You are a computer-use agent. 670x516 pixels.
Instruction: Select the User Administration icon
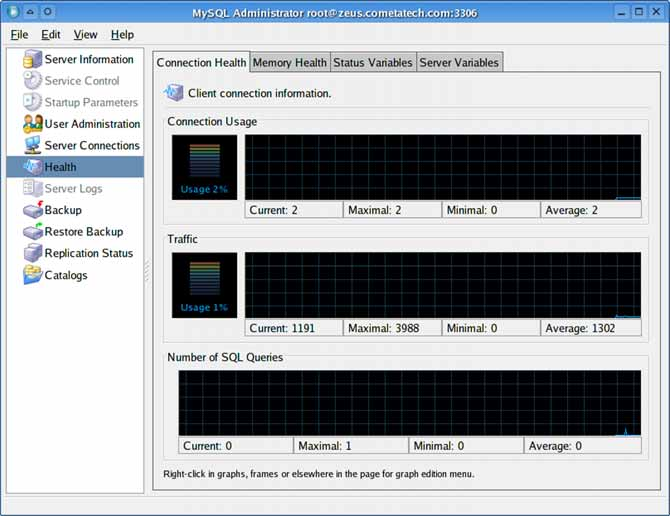[32, 124]
